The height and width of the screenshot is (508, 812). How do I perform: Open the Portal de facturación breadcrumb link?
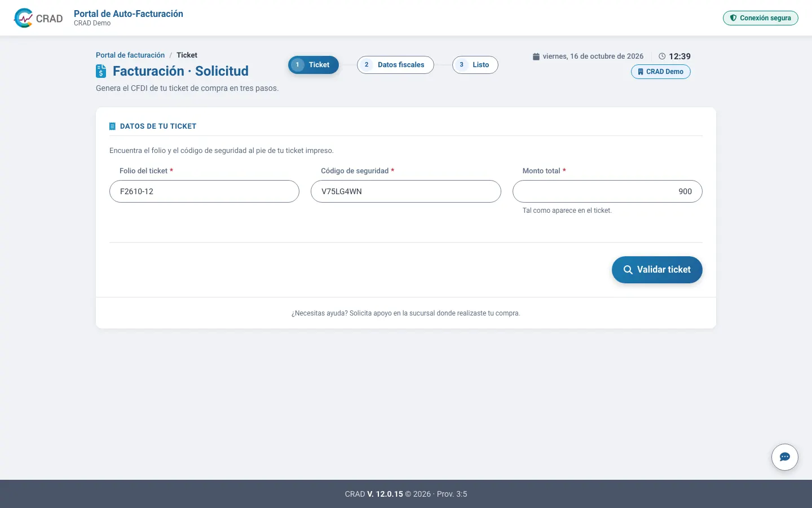(130, 55)
